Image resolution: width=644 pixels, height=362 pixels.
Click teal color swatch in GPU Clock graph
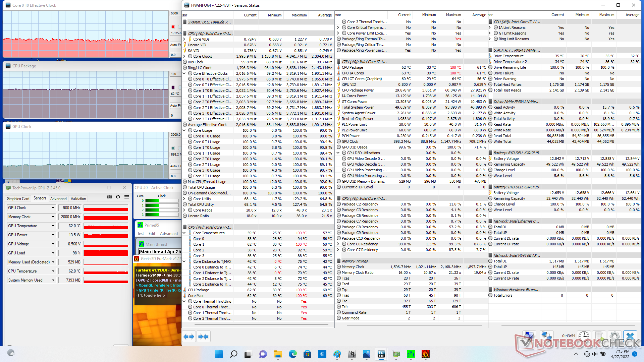[173, 148]
